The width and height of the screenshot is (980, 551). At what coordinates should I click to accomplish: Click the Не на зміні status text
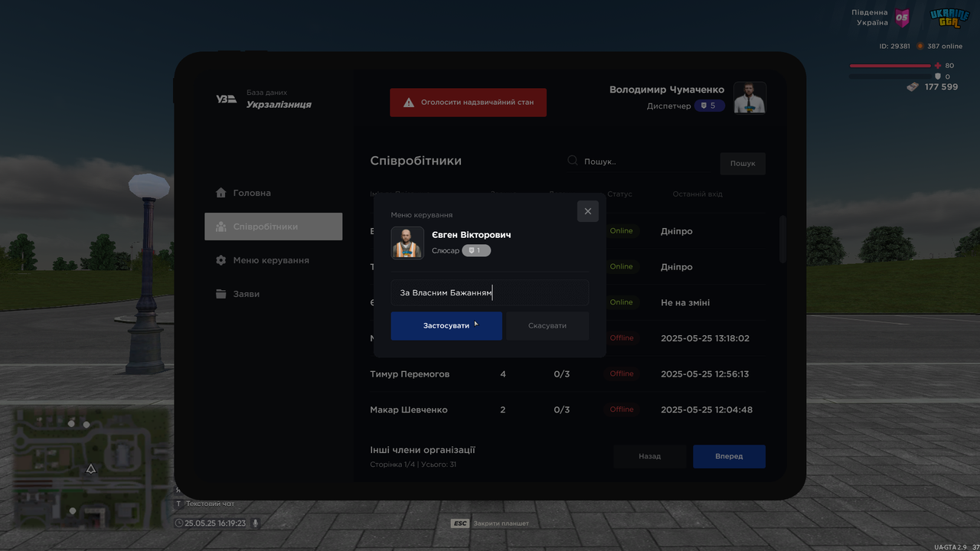[685, 302]
